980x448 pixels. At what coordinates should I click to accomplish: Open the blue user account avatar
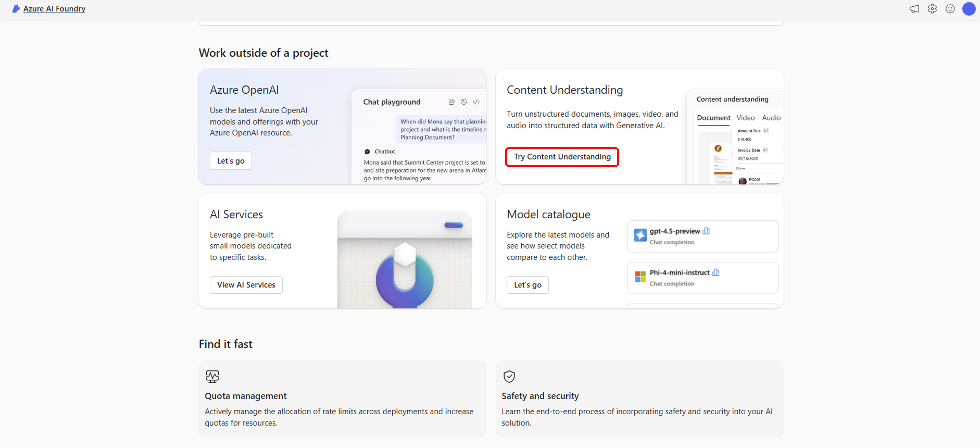pyautogui.click(x=968, y=9)
